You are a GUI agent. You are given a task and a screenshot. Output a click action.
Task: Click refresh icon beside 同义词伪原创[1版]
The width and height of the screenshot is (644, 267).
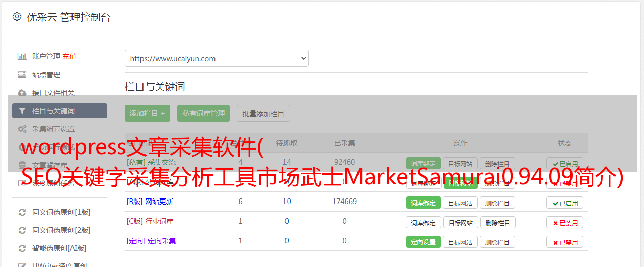point(22,212)
